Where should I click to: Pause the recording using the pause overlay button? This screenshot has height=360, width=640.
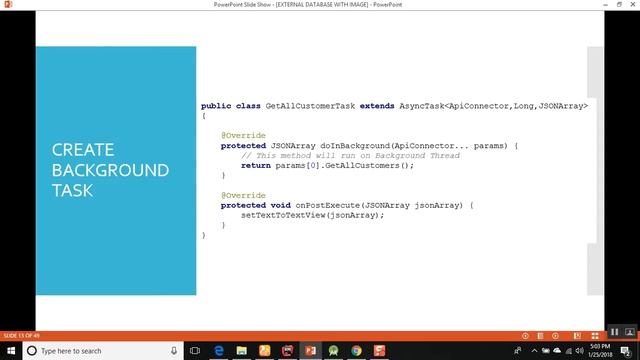(x=614, y=332)
